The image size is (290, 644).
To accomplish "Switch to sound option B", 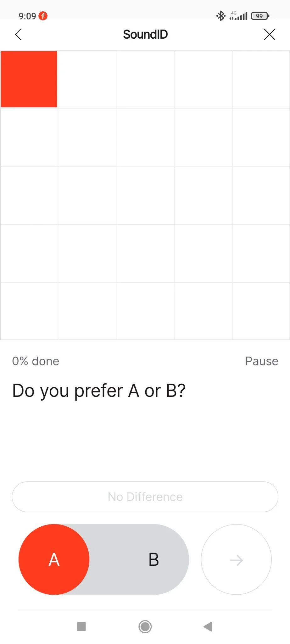I will 153,559.
